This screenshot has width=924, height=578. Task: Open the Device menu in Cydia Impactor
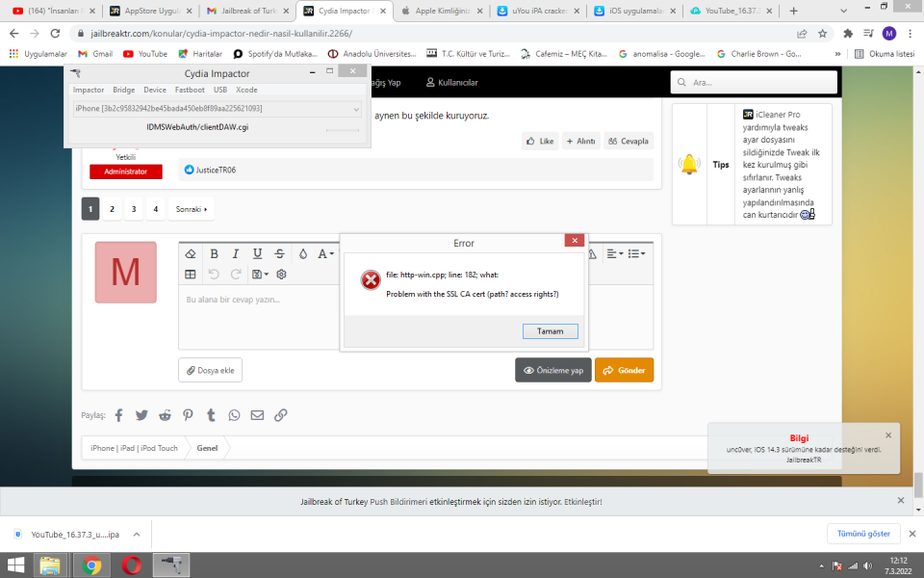coord(154,90)
